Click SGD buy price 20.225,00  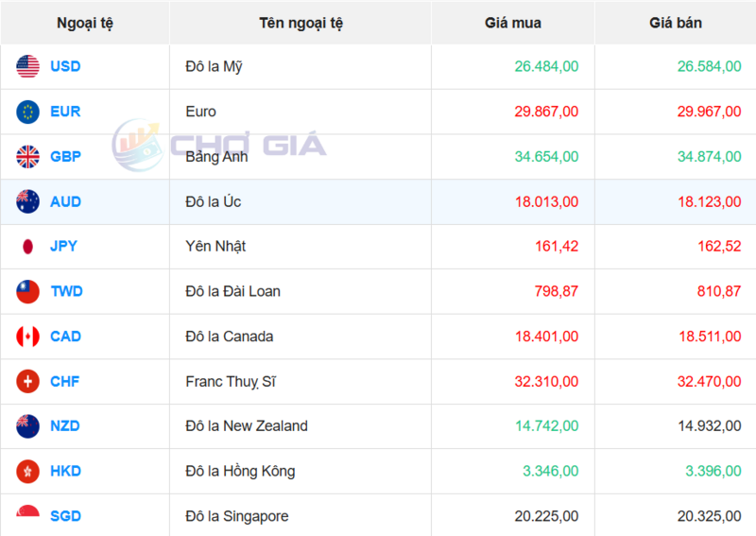[546, 516]
